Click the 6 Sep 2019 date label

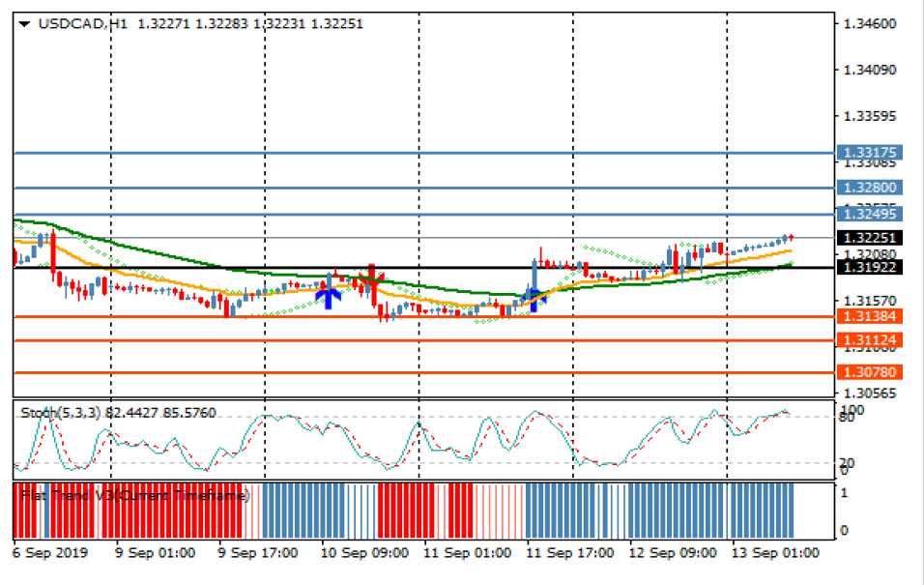(50, 553)
